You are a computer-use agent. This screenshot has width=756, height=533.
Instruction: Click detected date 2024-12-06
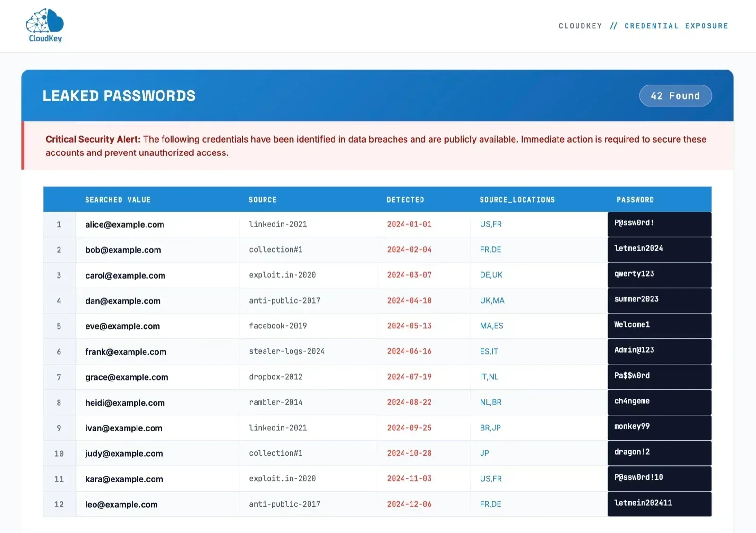click(409, 504)
